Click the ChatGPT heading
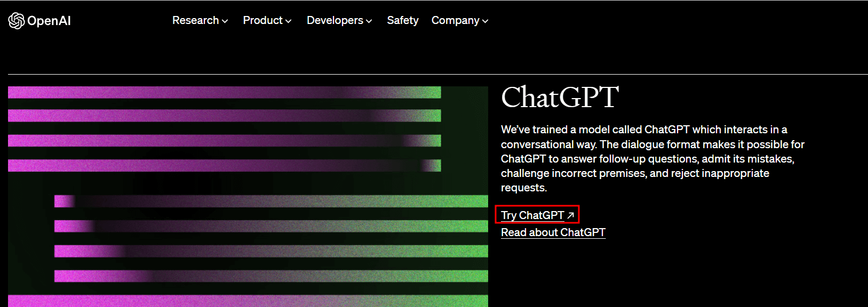Image resolution: width=868 pixels, height=307 pixels. click(560, 97)
